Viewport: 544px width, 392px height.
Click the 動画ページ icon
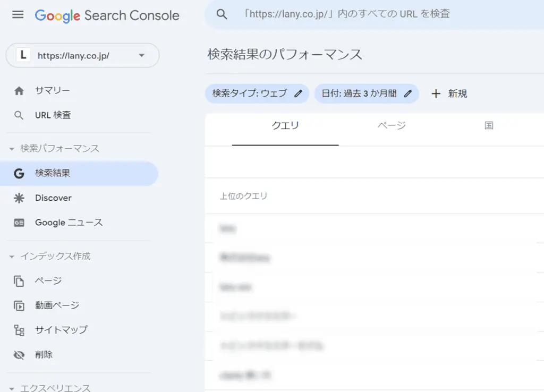[19, 305]
